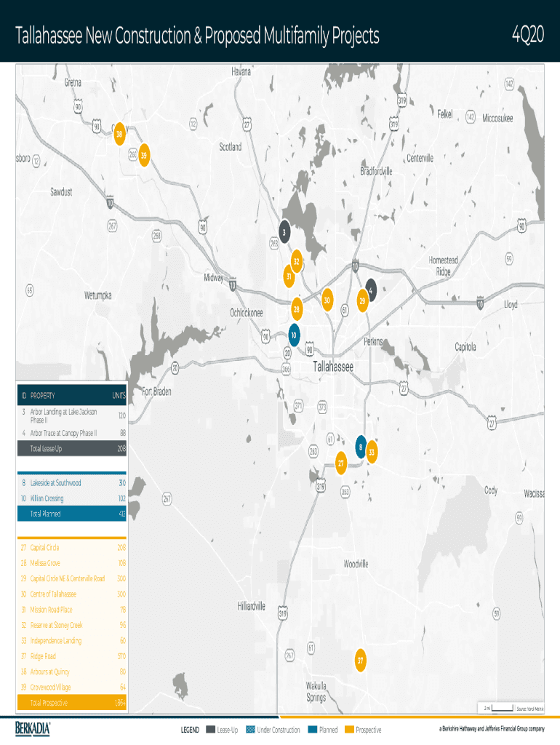The image size is (560, 745).
Task: Click the Berkadia logo in footer
Action: (33, 728)
